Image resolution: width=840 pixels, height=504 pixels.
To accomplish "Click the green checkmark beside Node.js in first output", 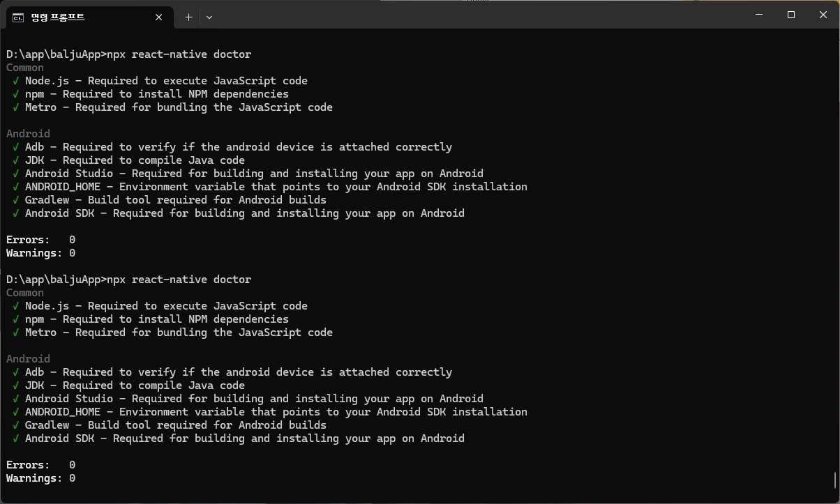I will click(15, 81).
